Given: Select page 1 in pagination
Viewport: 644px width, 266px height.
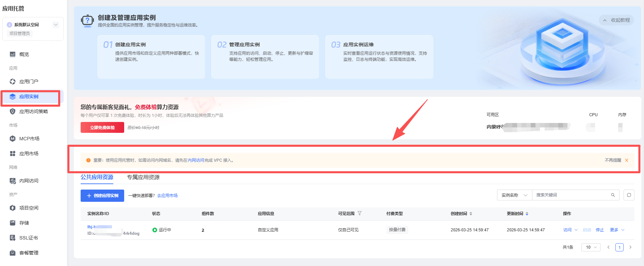Looking at the screenshot, I should coord(620,247).
